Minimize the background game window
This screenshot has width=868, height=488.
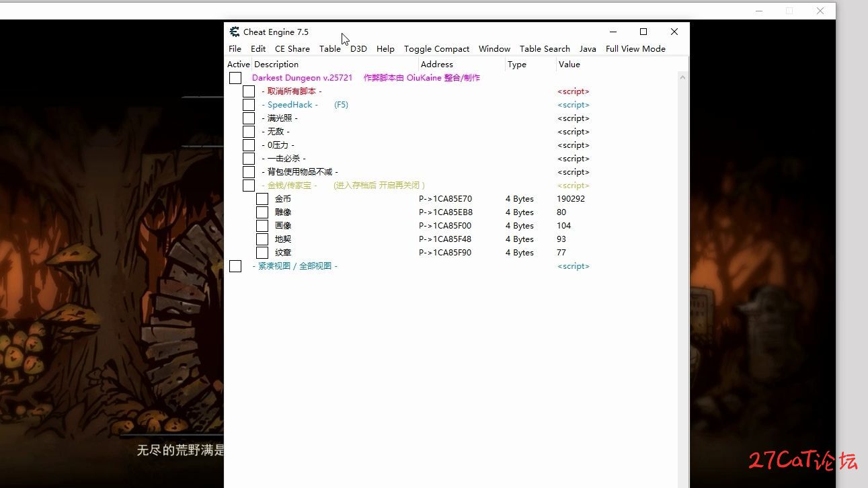pos(759,11)
